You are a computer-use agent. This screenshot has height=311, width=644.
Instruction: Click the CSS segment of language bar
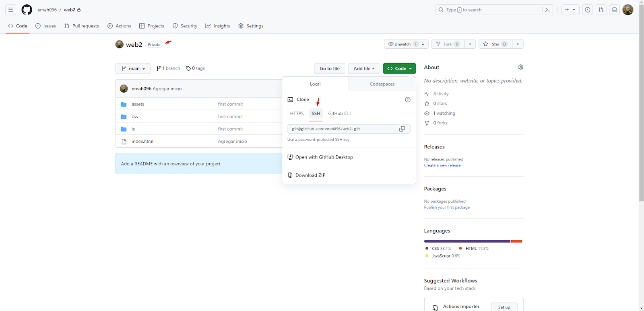[467, 241]
